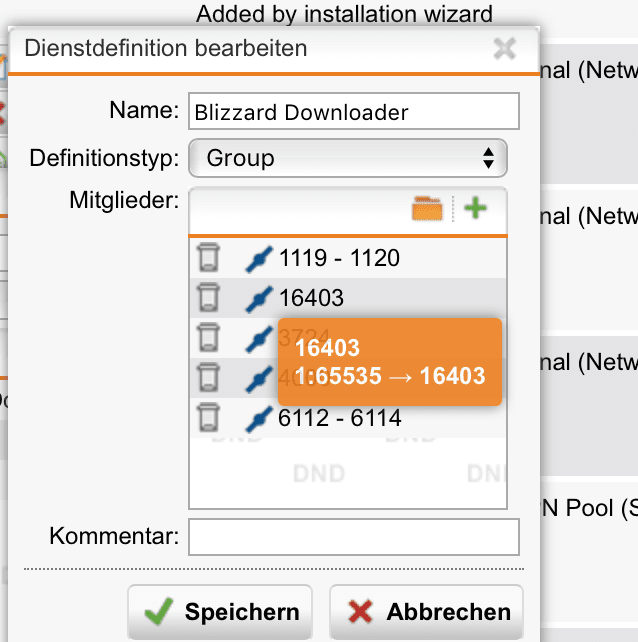The height and width of the screenshot is (642, 638).
Task: Click trash icon in third member row
Action: coord(208,337)
